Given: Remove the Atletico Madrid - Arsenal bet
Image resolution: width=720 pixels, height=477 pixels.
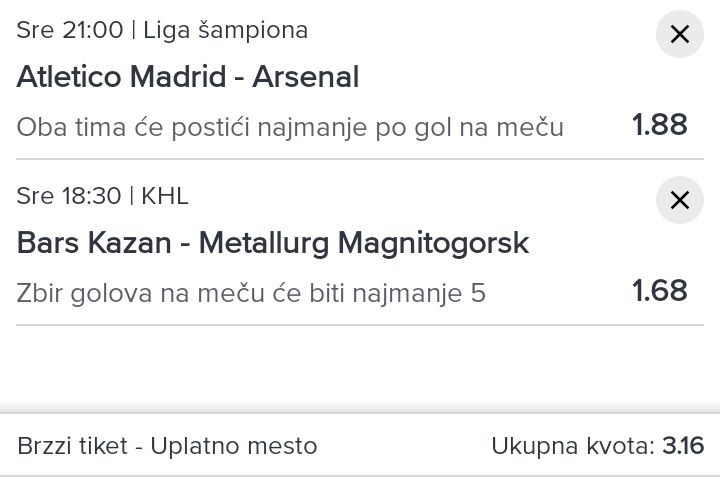Looking at the screenshot, I should (679, 35).
